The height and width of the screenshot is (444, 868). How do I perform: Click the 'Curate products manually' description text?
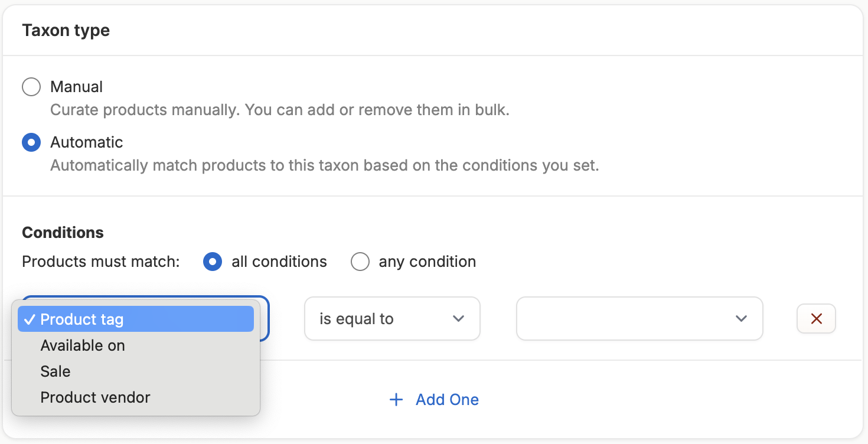coord(279,110)
